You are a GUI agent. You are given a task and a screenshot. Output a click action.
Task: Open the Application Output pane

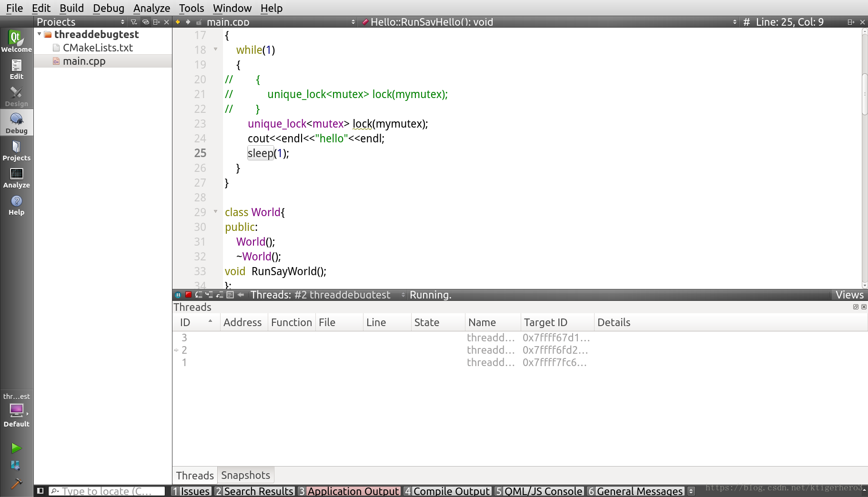[349, 491]
